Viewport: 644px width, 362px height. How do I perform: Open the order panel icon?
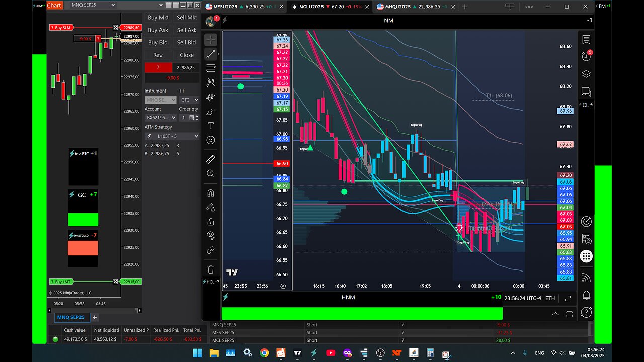[x=586, y=239]
